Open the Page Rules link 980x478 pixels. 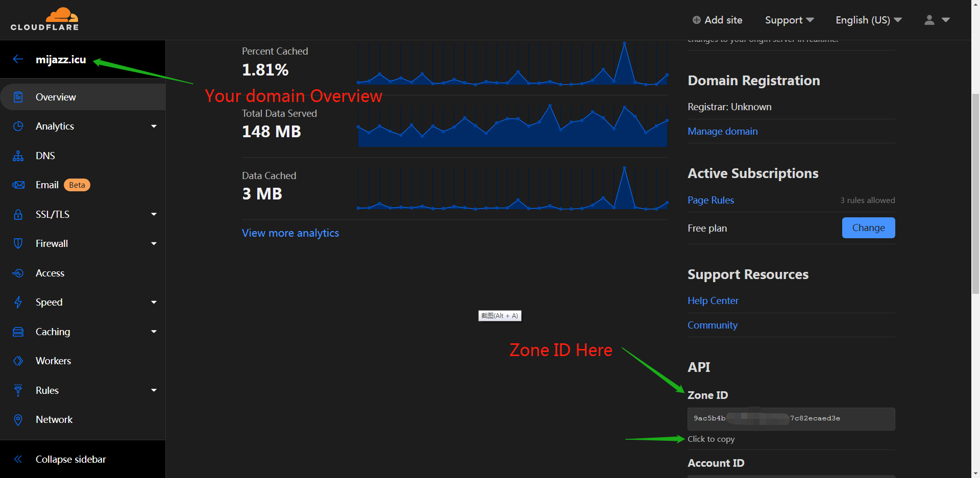[710, 200]
